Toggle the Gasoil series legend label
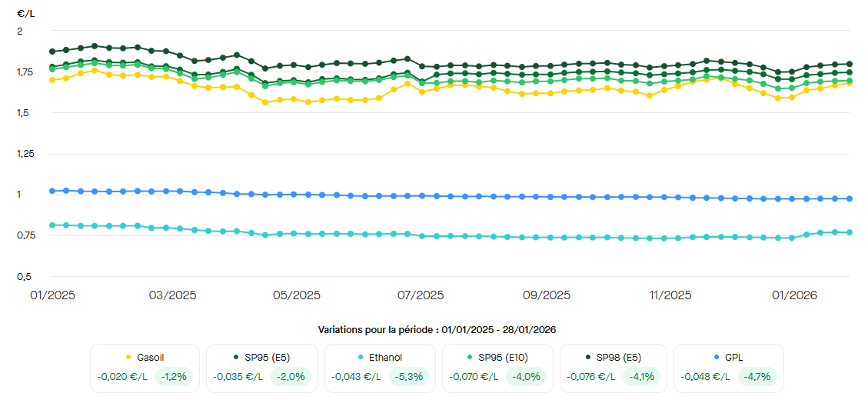Image resolution: width=868 pixels, height=400 pixels. (150, 357)
